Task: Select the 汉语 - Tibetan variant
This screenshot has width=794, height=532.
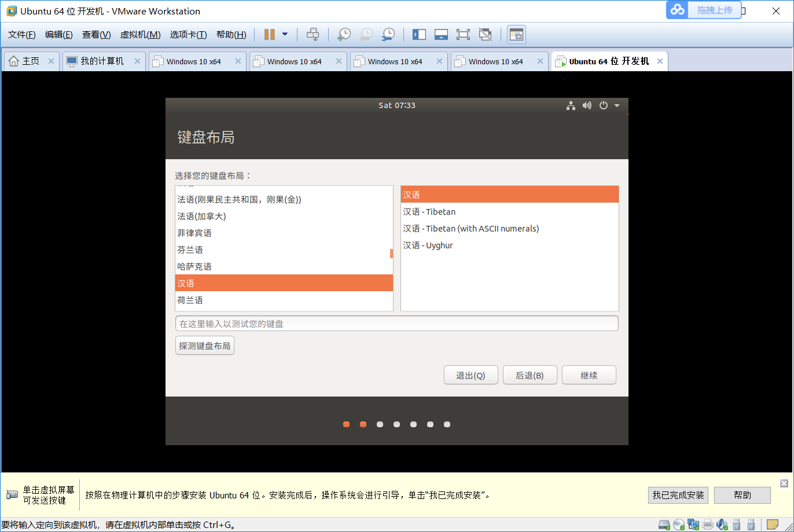Action: point(510,212)
